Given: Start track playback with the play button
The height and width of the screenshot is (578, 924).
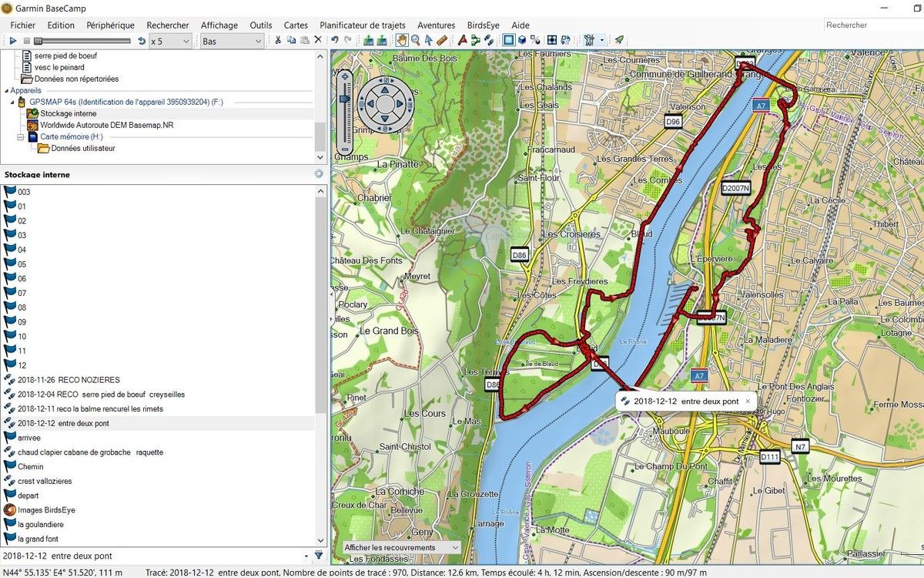Looking at the screenshot, I should tap(13, 40).
